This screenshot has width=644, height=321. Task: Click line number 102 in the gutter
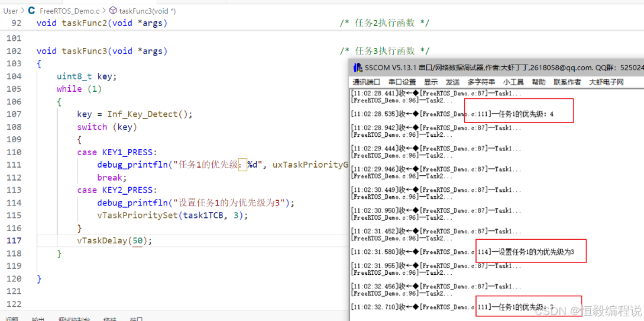[x=14, y=51]
